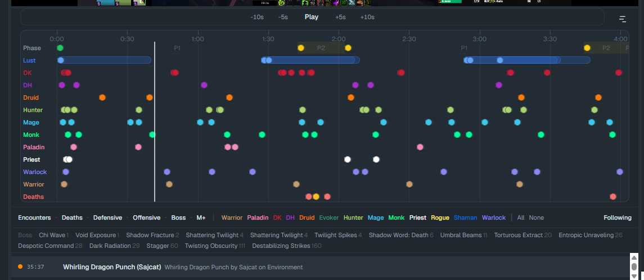The height and width of the screenshot is (280, 644).
Task: Click the DH marker near 1:03
Action: point(204,85)
